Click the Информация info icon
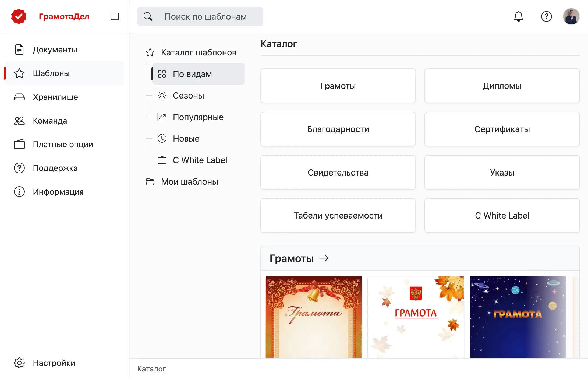This screenshot has height=379, width=588. 19,192
